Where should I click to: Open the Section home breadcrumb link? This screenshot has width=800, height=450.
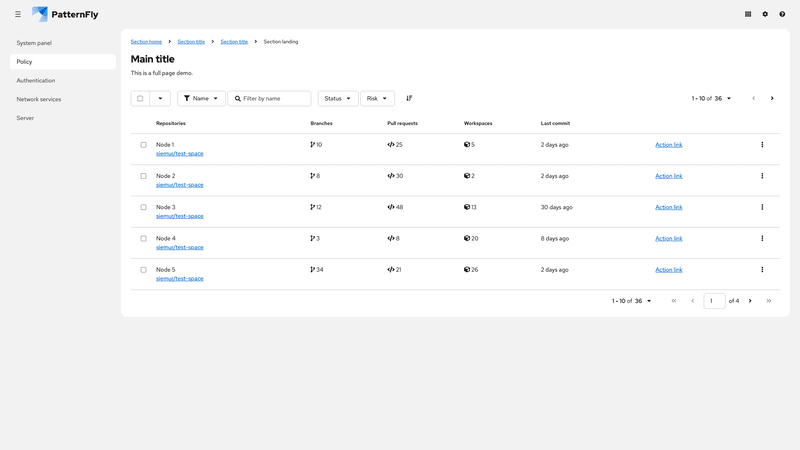(146, 42)
